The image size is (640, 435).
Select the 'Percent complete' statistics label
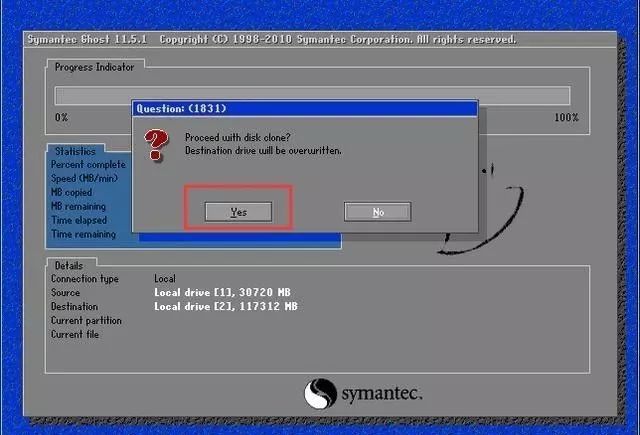tap(88, 165)
